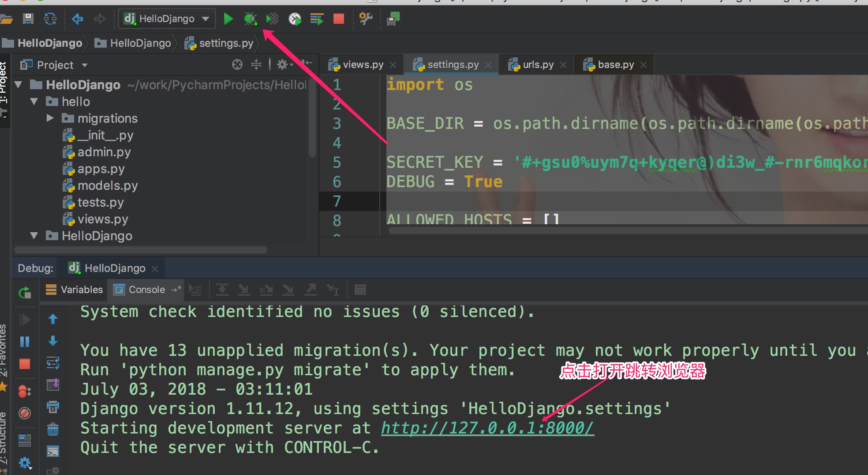
Task: Open Project panel gear options
Action: click(284, 65)
